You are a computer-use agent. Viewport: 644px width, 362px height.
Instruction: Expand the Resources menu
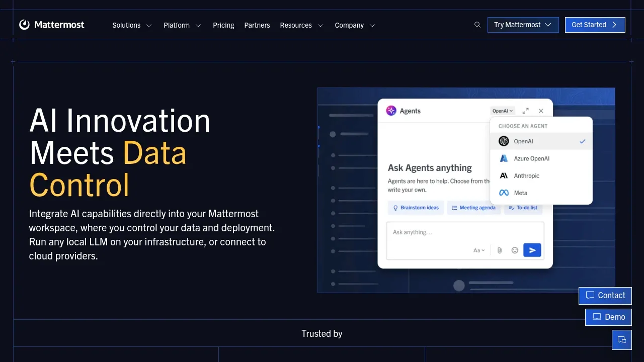pos(301,25)
